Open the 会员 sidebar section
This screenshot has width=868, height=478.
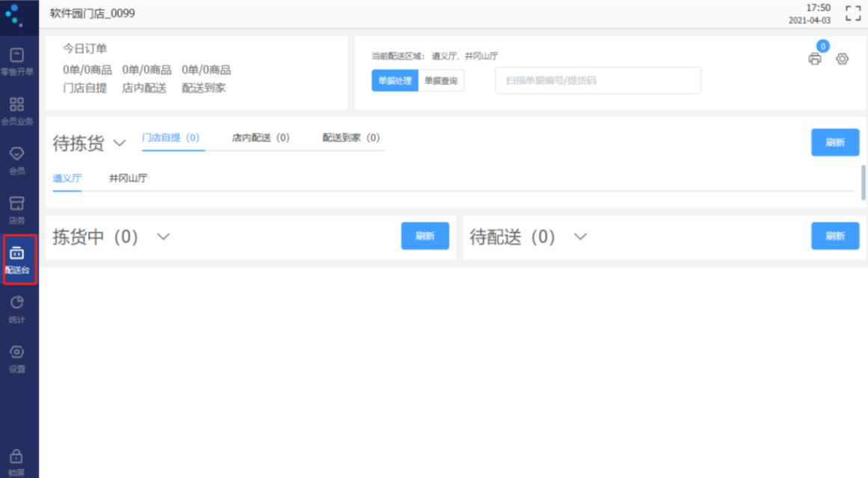pos(17,161)
